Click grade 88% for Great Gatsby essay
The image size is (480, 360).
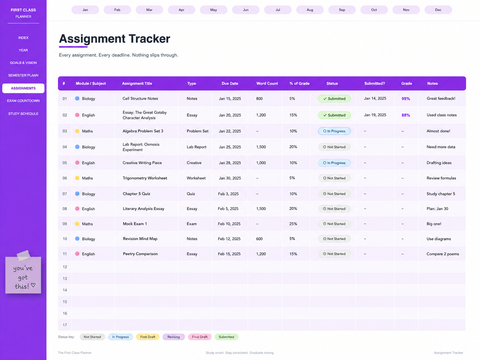[406, 115]
